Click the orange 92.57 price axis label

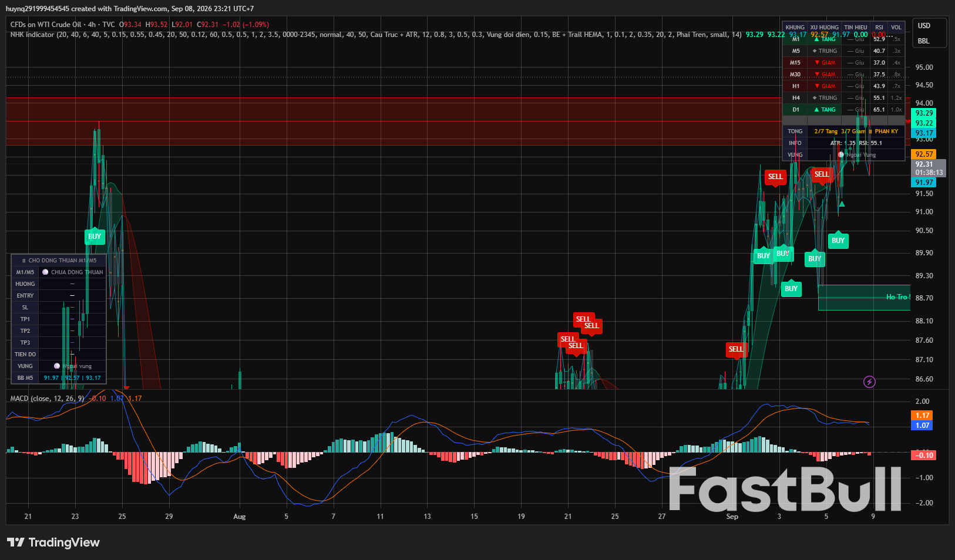click(924, 154)
